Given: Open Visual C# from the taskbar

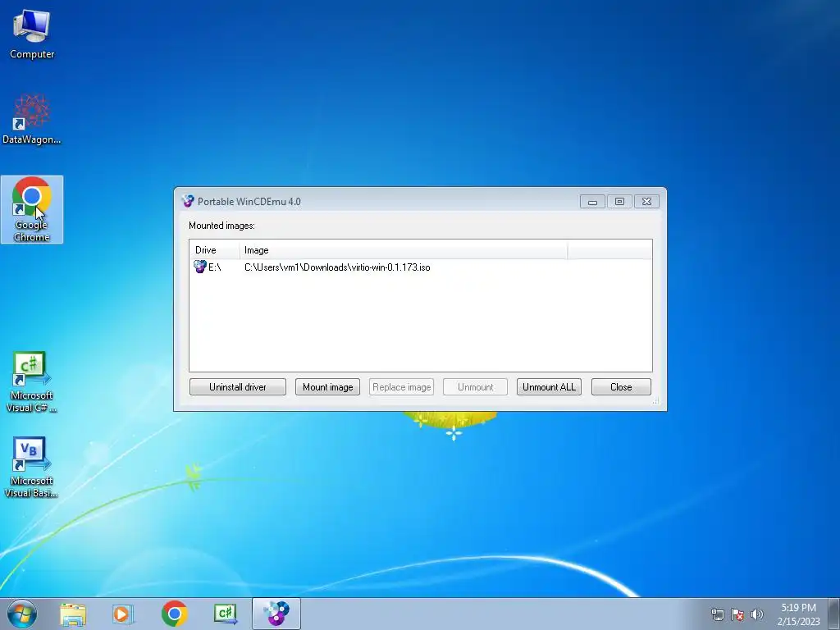Looking at the screenshot, I should [226, 614].
